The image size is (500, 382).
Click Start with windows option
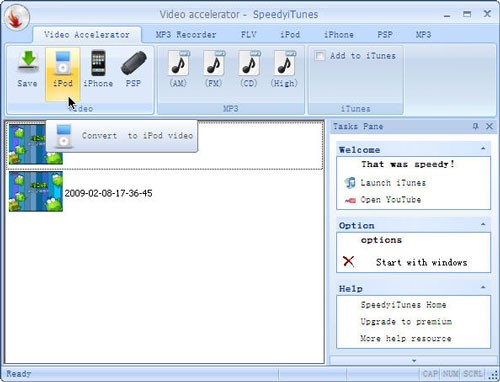pos(422,262)
